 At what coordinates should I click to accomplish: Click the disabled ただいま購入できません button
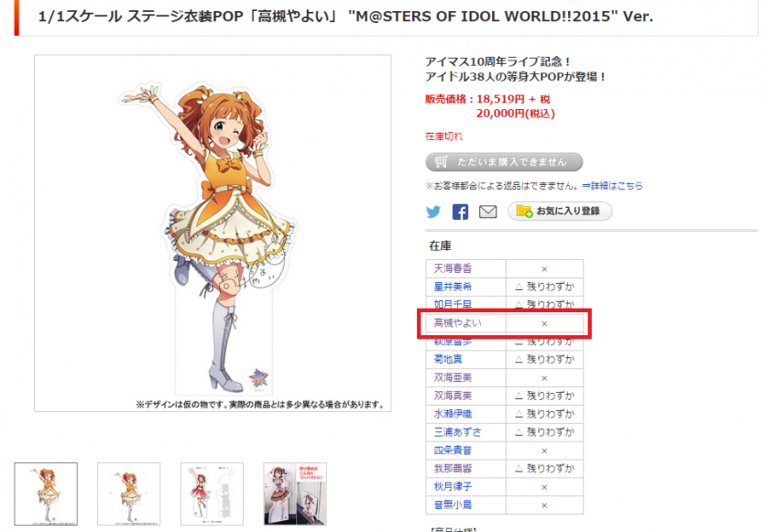(504, 162)
